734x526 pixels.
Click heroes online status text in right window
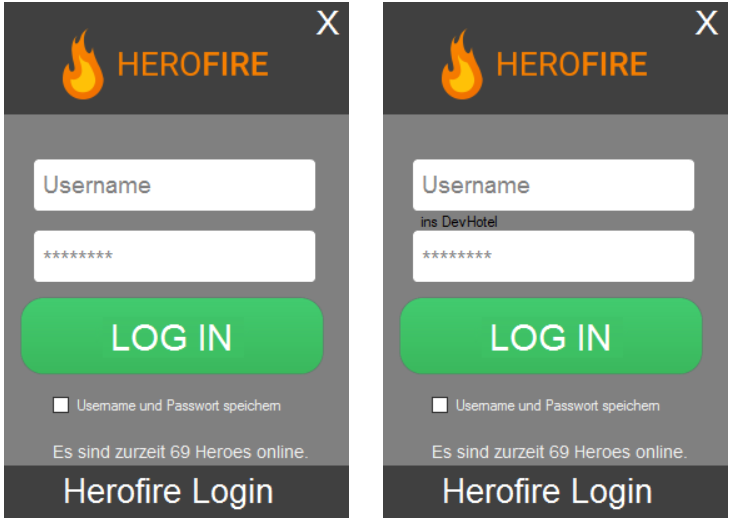[x=559, y=452]
